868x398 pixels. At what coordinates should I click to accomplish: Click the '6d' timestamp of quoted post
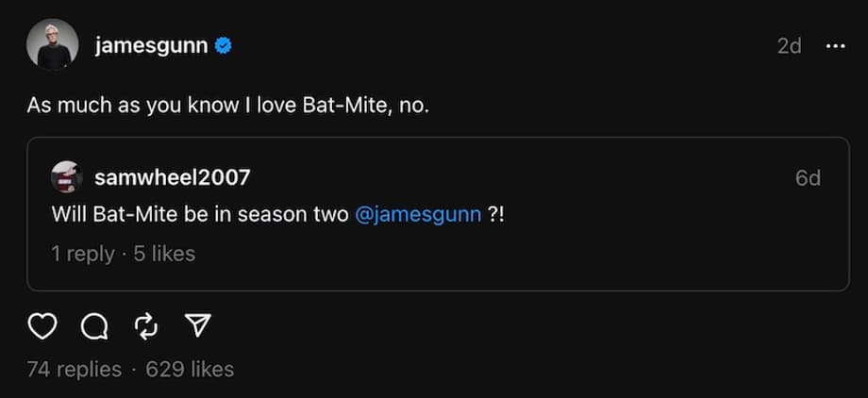tap(808, 177)
